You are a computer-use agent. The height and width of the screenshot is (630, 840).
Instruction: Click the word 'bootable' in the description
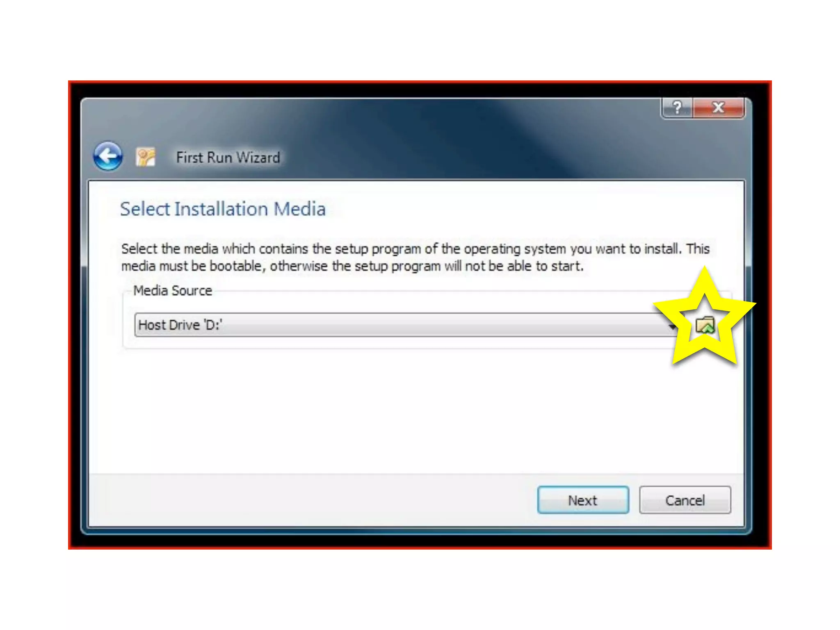pos(235,266)
